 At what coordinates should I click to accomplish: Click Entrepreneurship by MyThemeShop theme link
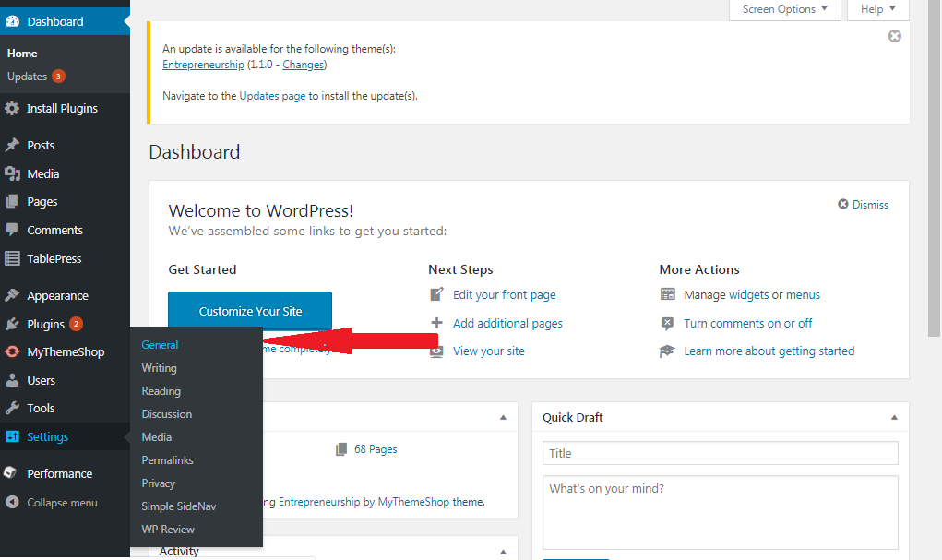[364, 502]
